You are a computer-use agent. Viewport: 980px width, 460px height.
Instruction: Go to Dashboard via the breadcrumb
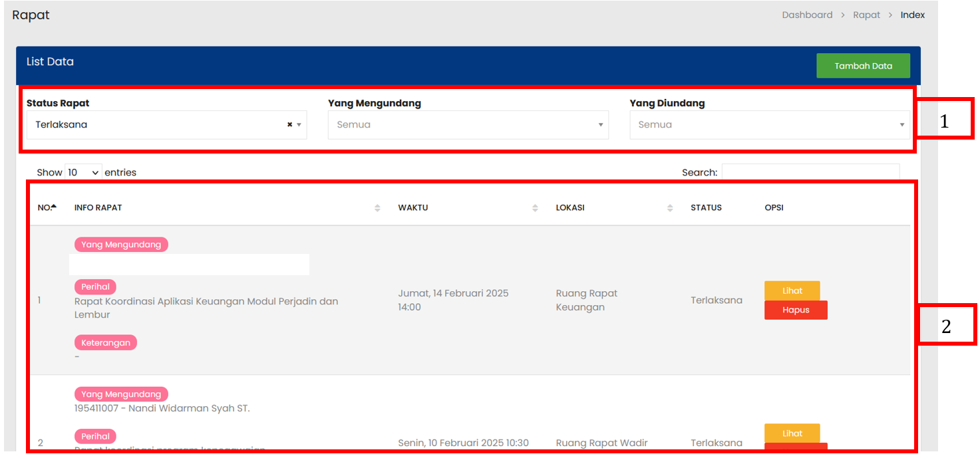tap(807, 15)
